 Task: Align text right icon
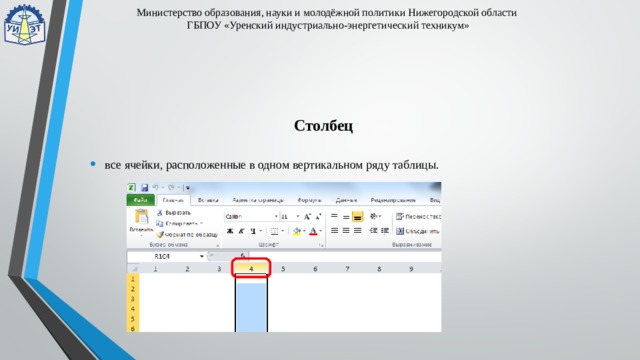pyautogui.click(x=358, y=231)
